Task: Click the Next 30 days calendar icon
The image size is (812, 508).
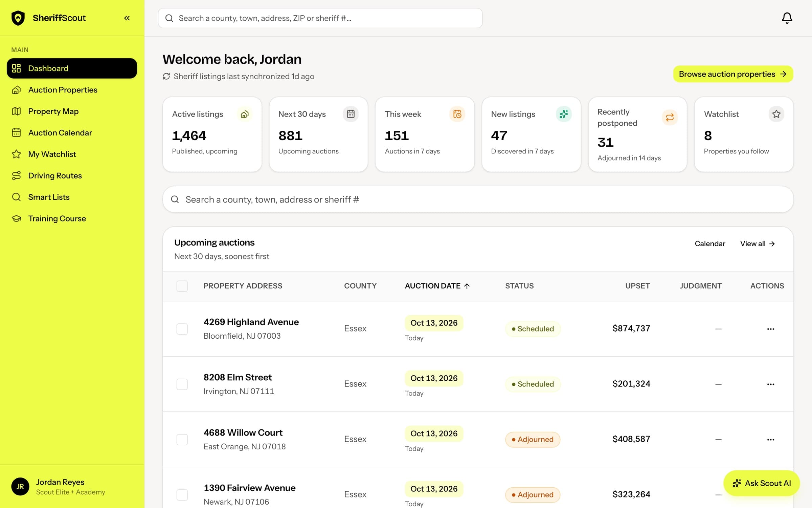Action: pos(351,114)
